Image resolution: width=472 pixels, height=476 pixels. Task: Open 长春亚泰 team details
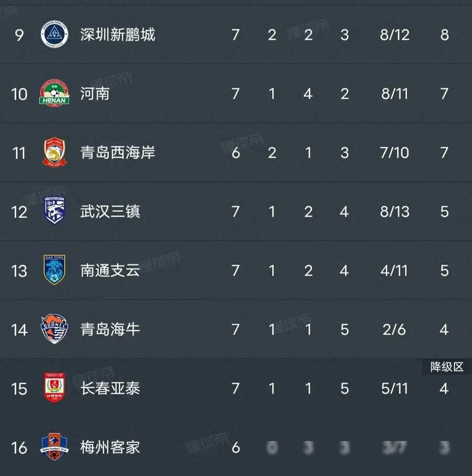click(x=110, y=388)
